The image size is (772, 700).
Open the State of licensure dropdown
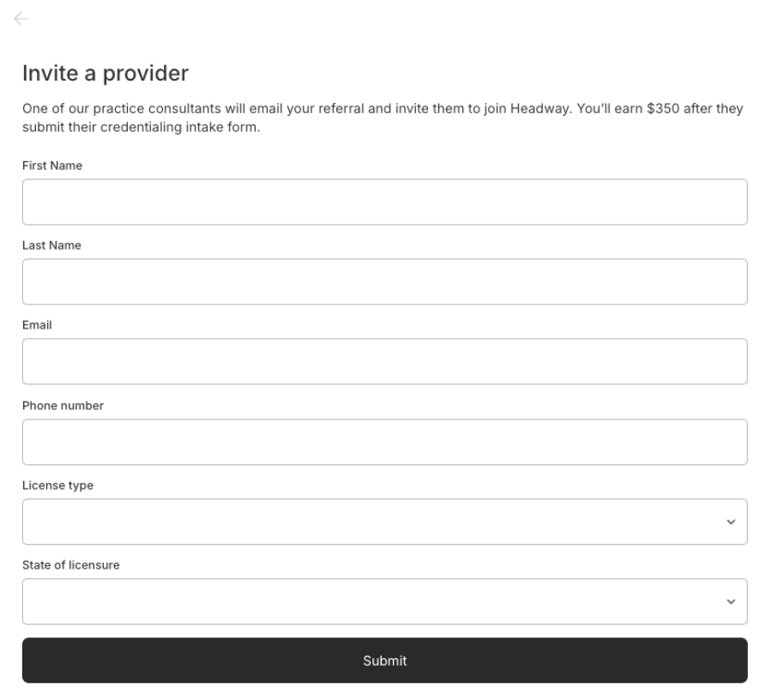(384, 602)
